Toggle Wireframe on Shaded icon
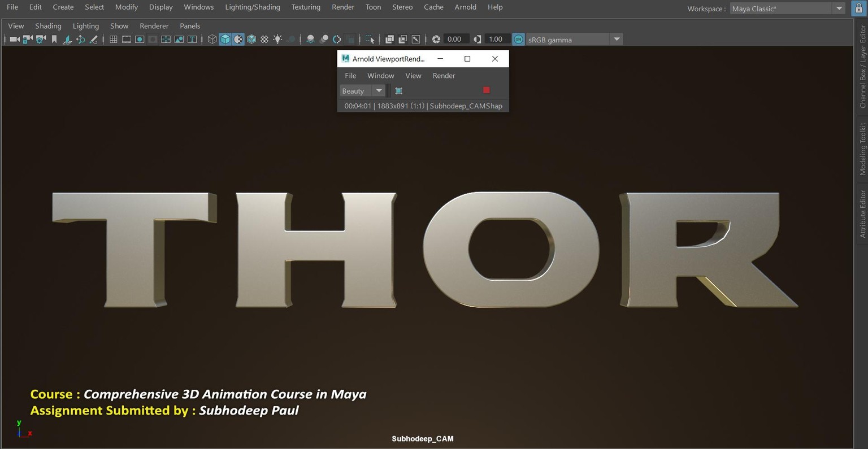This screenshot has width=868, height=449. [251, 39]
